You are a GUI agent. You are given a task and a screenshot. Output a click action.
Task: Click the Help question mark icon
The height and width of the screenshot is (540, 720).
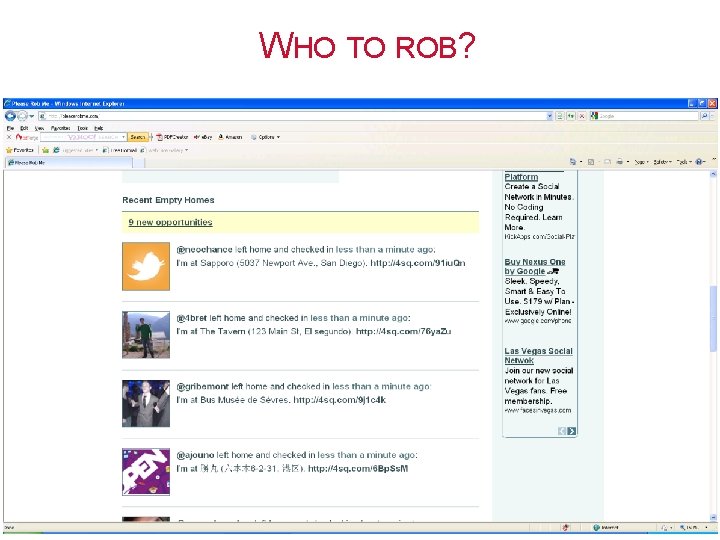pos(700,162)
